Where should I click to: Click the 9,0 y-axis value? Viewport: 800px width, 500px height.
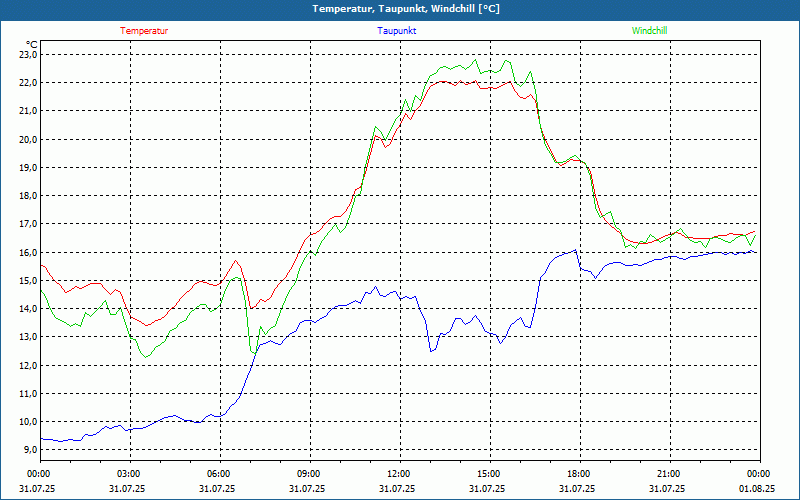[30, 449]
